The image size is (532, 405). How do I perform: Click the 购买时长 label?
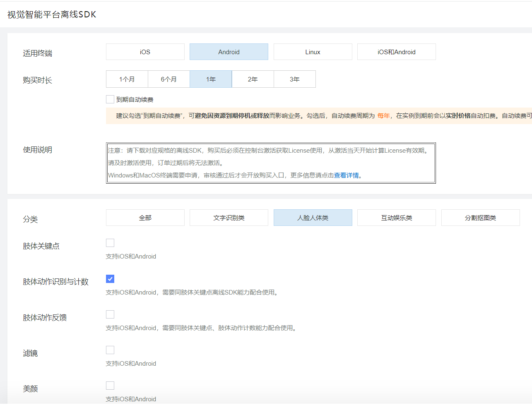[x=38, y=80]
